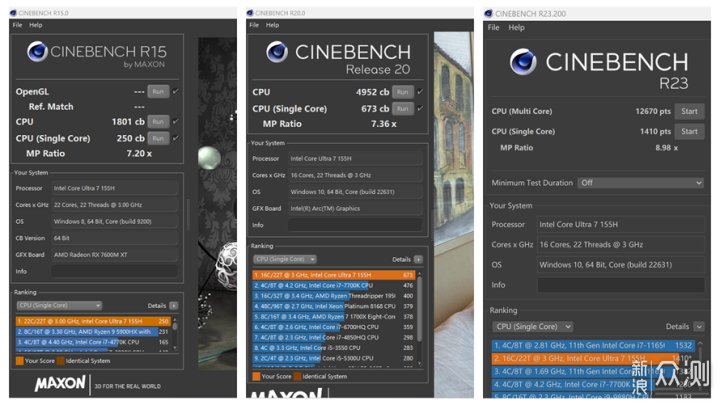
Task: Select Intel Core i7-1165 row in R23 ranking
Action: (x=593, y=345)
